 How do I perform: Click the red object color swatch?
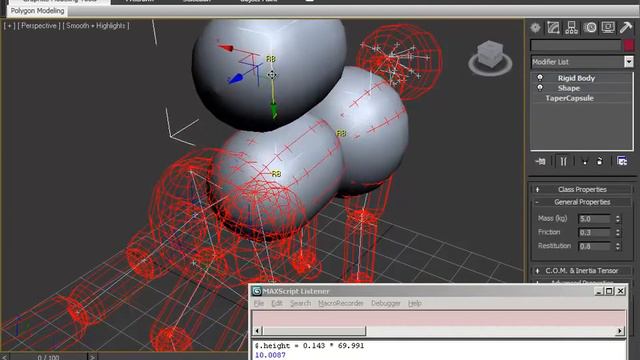pos(629,45)
